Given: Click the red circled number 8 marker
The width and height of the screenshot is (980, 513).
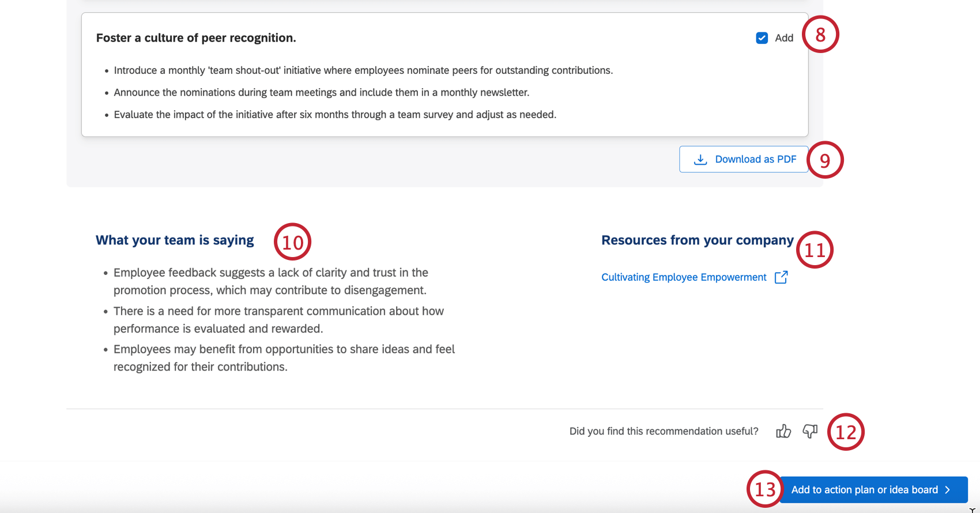Looking at the screenshot, I should (x=820, y=35).
